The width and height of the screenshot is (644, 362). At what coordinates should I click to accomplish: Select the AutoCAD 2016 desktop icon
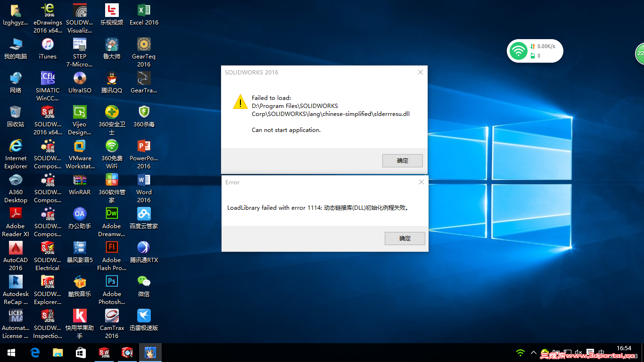(16, 256)
